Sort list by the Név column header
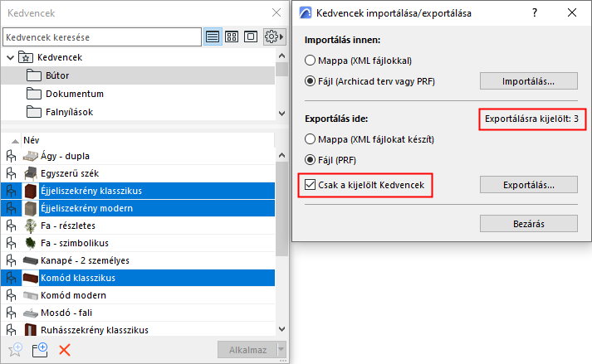592x364 pixels. coord(32,140)
